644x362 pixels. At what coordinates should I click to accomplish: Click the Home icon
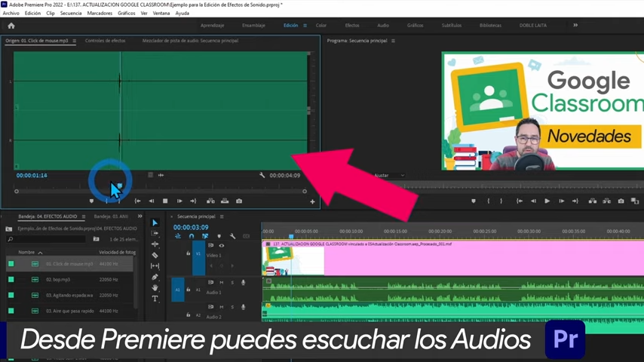click(11, 26)
